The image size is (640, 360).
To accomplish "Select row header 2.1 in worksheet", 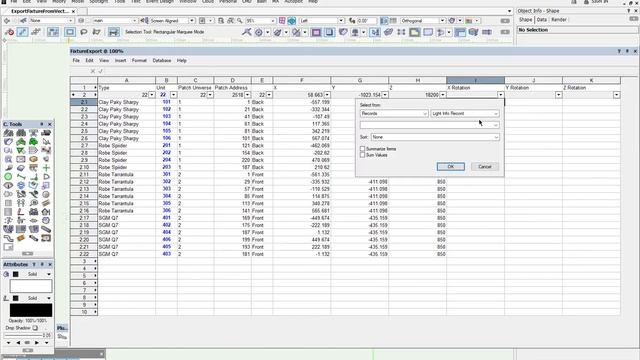I will (84, 102).
